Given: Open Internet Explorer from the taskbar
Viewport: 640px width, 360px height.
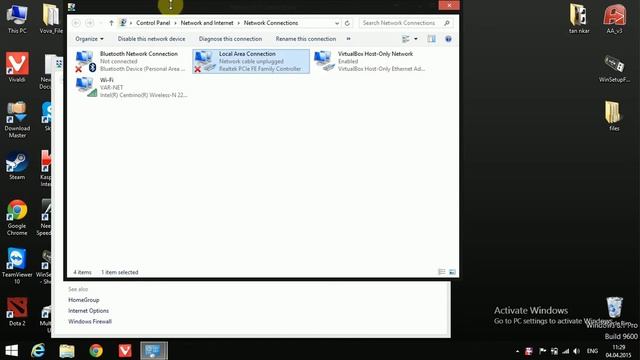Looking at the screenshot, I should click(x=38, y=351).
